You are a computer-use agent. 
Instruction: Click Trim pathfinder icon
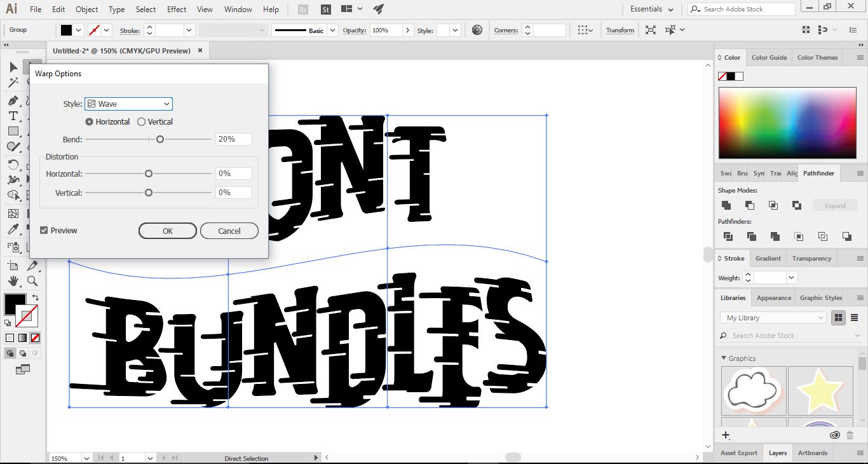pos(752,236)
